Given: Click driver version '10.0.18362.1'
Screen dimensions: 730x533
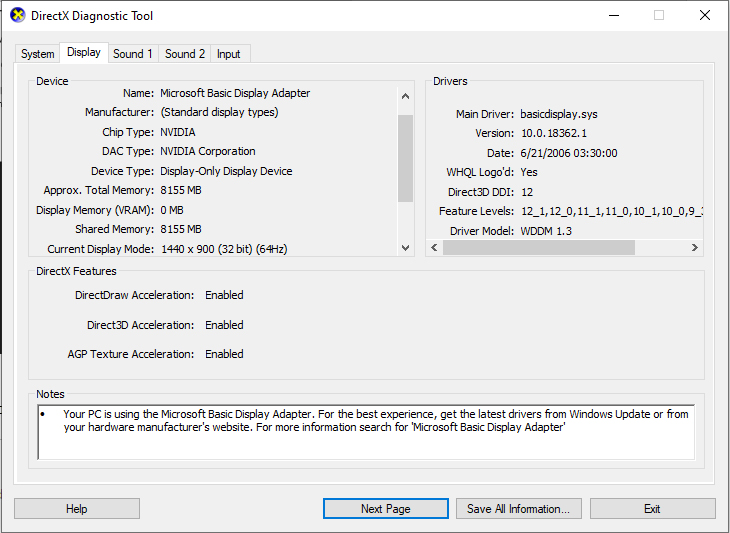Looking at the screenshot, I should pyautogui.click(x=554, y=134).
